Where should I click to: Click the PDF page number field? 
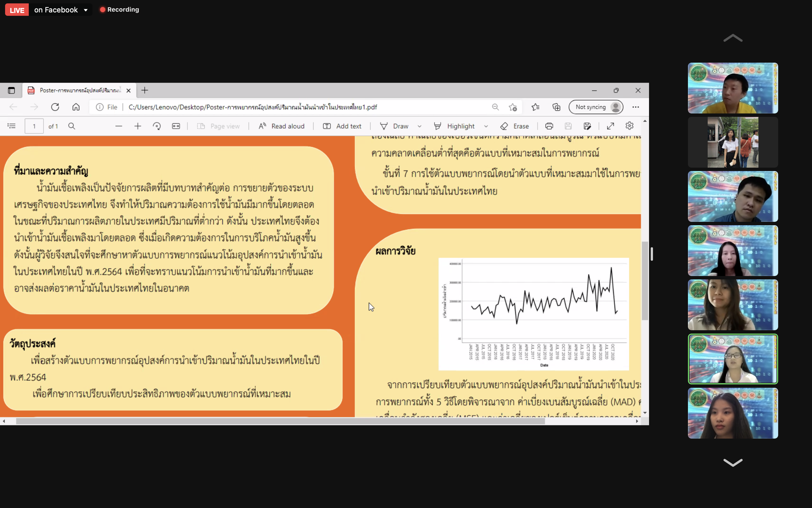[34, 126]
